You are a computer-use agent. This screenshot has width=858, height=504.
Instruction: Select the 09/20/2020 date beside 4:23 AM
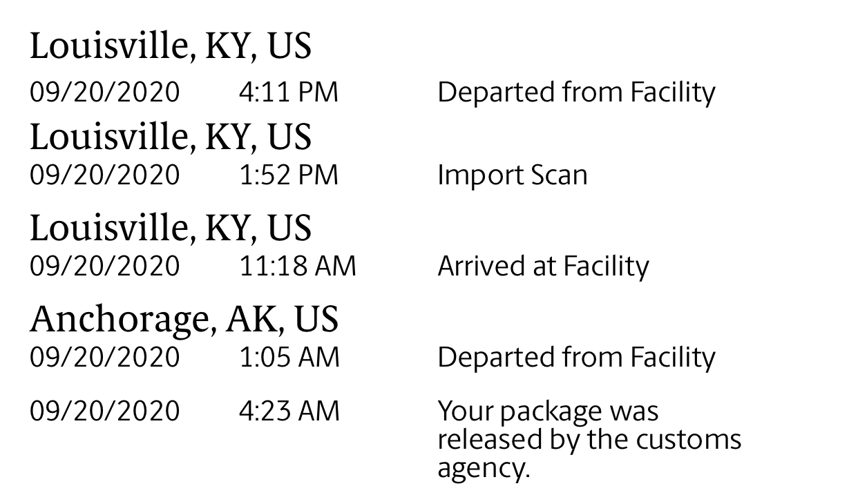click(x=104, y=411)
